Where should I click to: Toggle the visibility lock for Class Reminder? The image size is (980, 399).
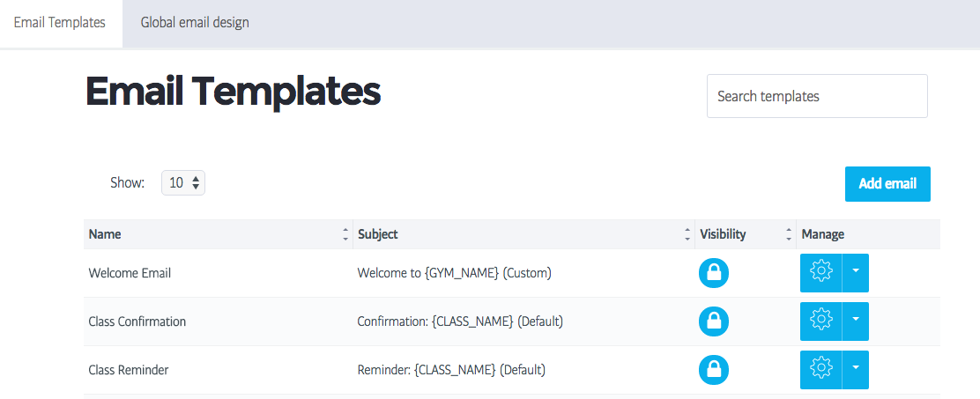pyautogui.click(x=714, y=370)
